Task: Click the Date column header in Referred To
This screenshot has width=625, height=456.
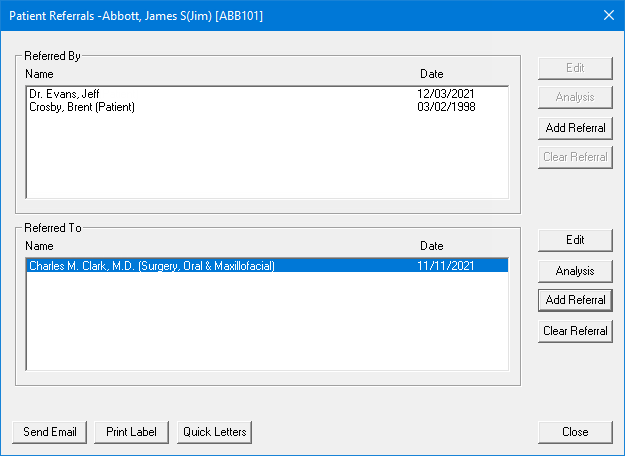Action: click(x=431, y=246)
